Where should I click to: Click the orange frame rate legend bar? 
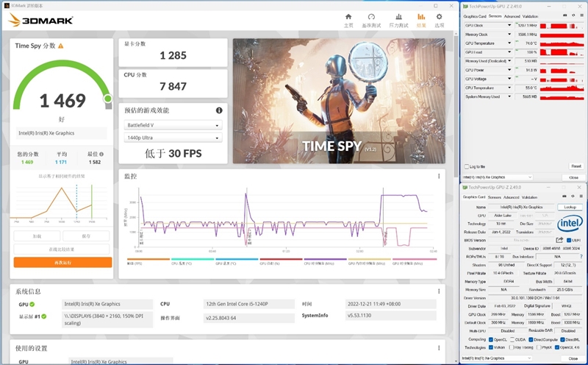(x=148, y=259)
